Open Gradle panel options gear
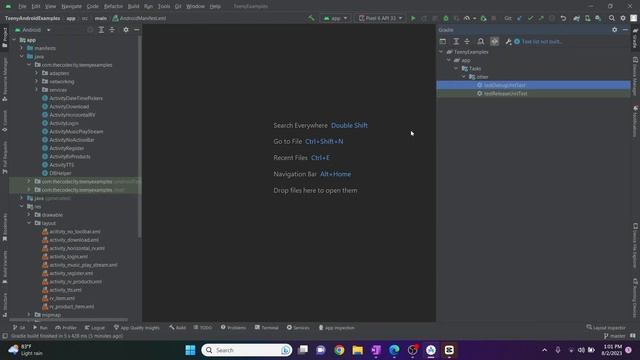Screen dimensions: 640x360 coord(614,30)
